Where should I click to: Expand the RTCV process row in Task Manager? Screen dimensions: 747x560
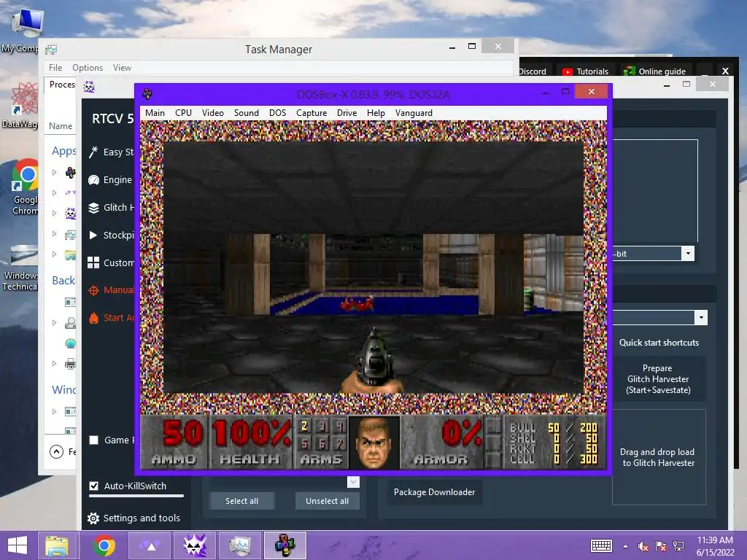54,214
